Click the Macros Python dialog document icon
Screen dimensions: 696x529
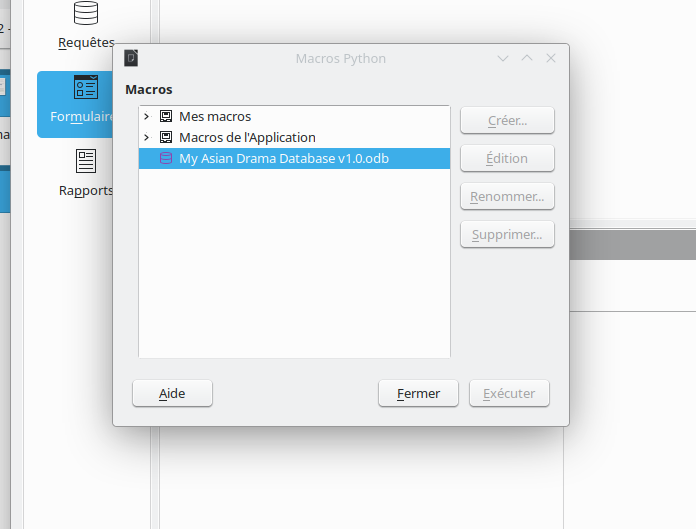tap(131, 58)
